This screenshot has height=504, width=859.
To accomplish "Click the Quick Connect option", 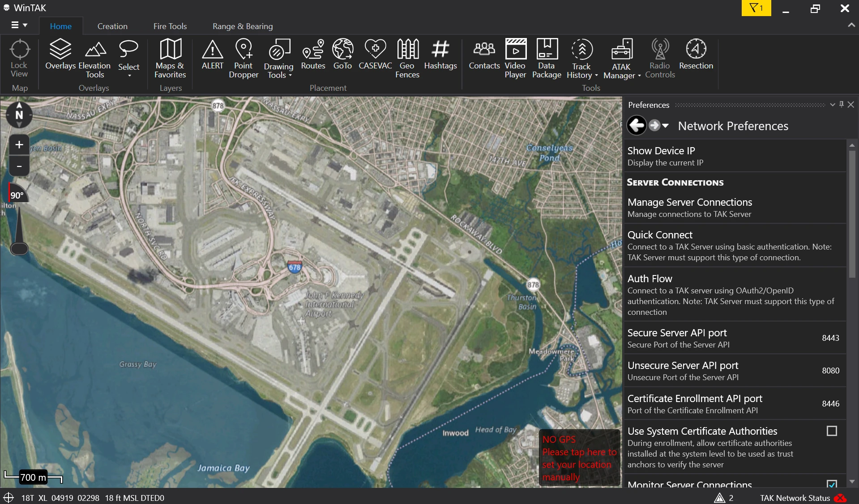I will click(735, 246).
